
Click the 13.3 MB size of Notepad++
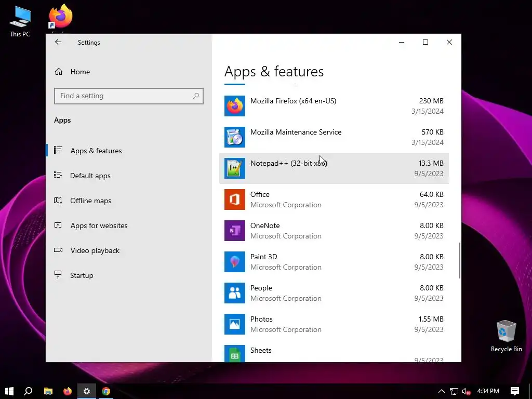point(431,163)
